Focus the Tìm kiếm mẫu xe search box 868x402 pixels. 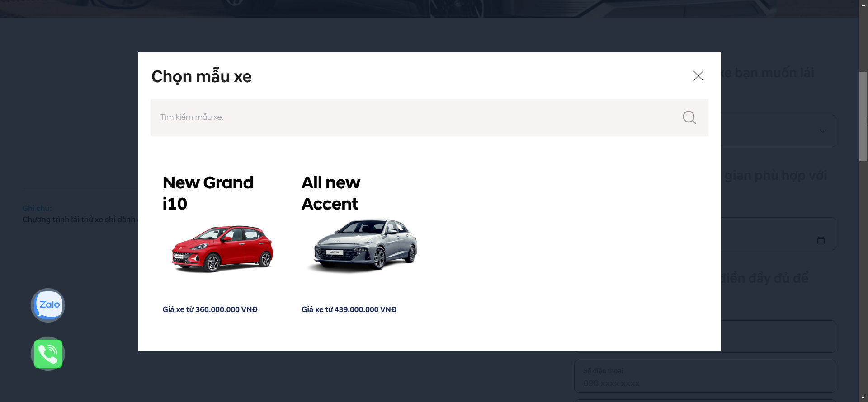click(416, 117)
